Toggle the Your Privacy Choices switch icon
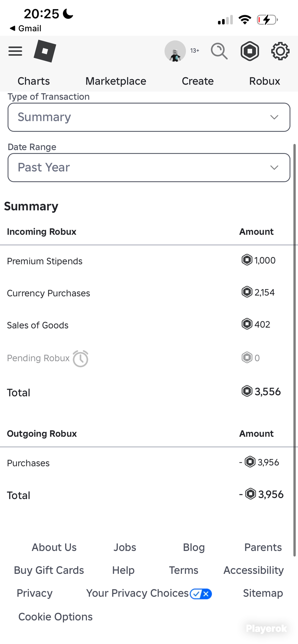The width and height of the screenshot is (298, 644). tap(201, 594)
